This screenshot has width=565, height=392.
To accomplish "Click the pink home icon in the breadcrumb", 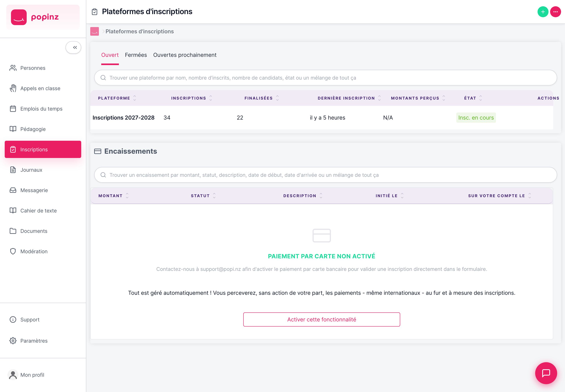I will point(94,31).
